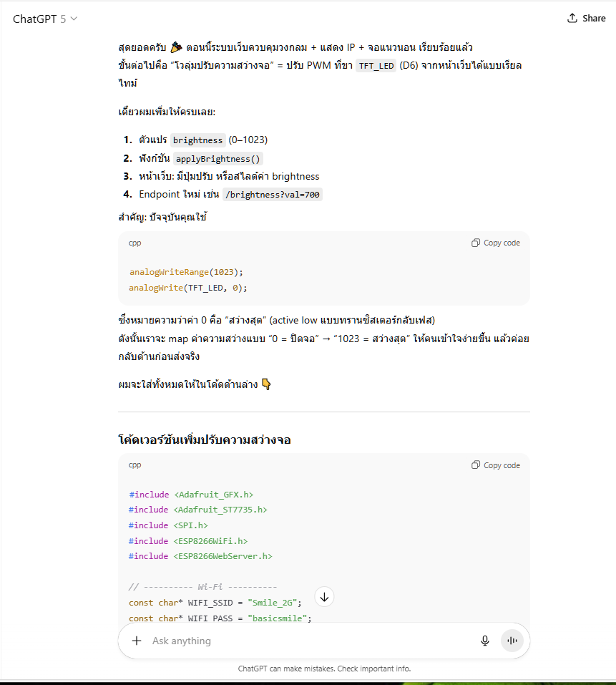
Task: Click the plus attach icon in composer
Action: 137,641
